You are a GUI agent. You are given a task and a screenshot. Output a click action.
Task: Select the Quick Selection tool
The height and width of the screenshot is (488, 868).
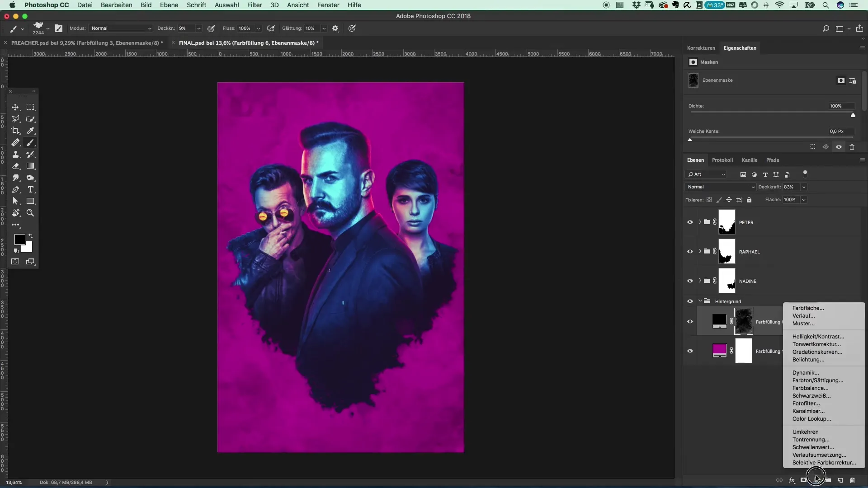pyautogui.click(x=30, y=119)
